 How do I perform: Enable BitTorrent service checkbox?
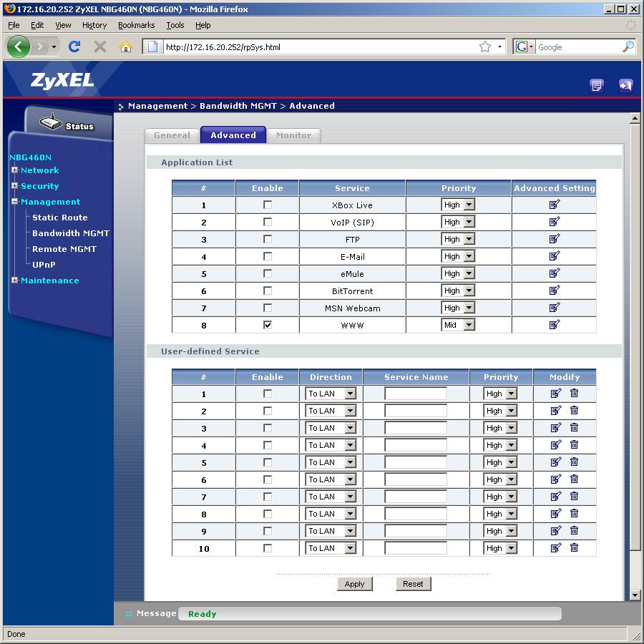point(268,291)
